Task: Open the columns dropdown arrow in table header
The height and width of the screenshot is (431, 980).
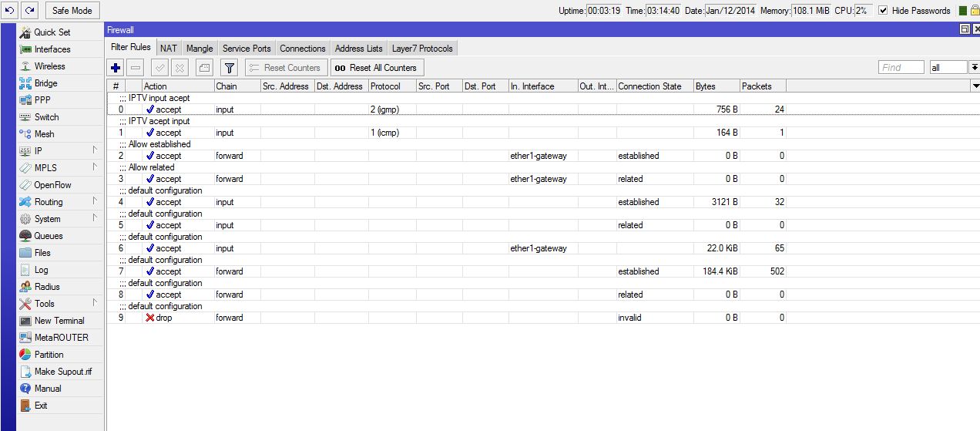Action: tap(975, 86)
